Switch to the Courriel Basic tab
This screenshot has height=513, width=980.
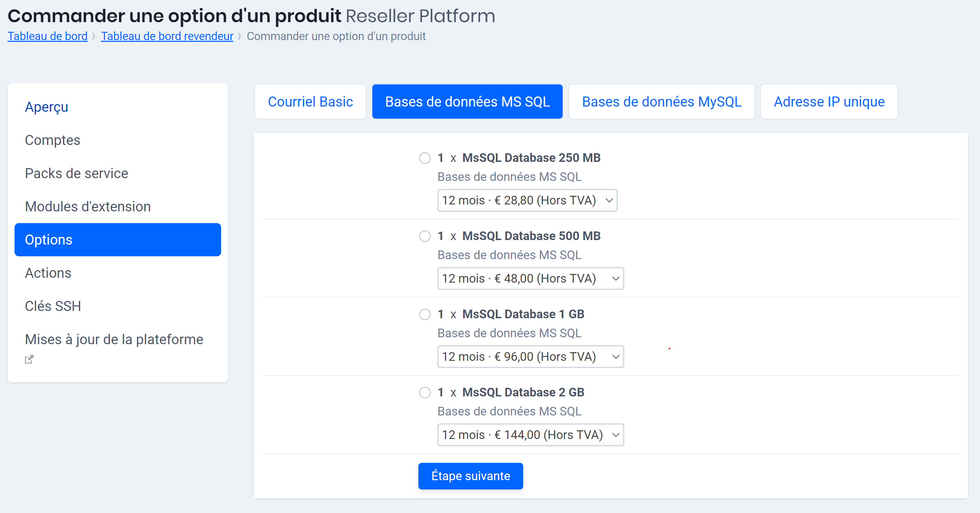click(x=310, y=102)
